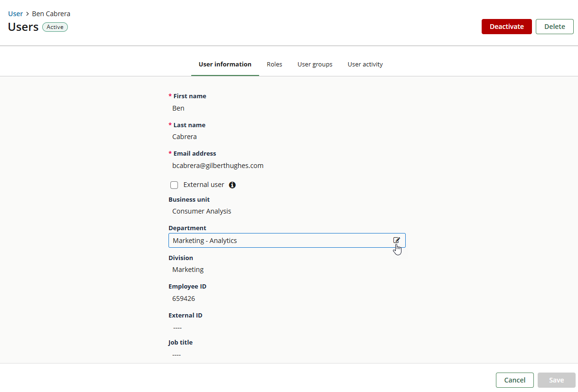Click the email bcabrera@gilberthughes.com
Viewport: 578px width, 392px height.
click(x=218, y=166)
